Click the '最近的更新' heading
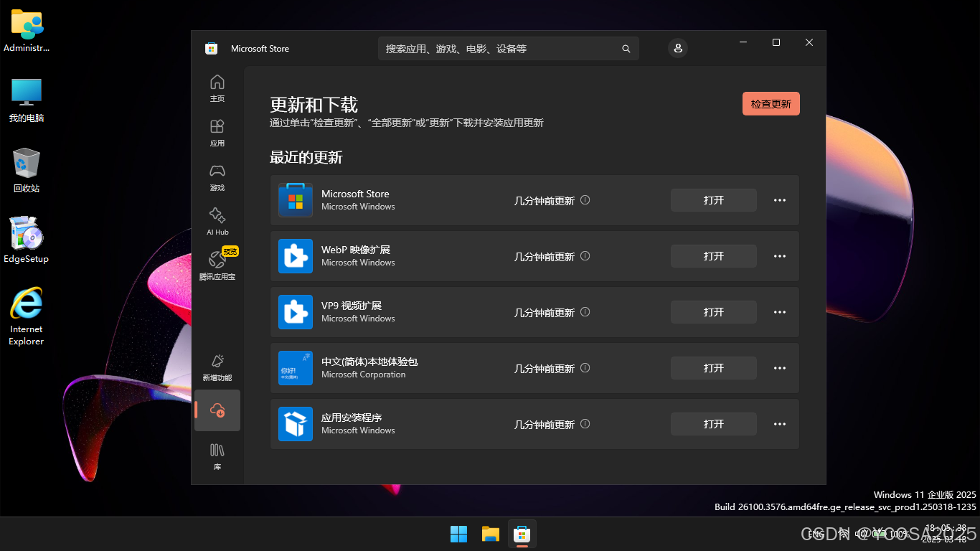The image size is (980, 551). pos(306,157)
